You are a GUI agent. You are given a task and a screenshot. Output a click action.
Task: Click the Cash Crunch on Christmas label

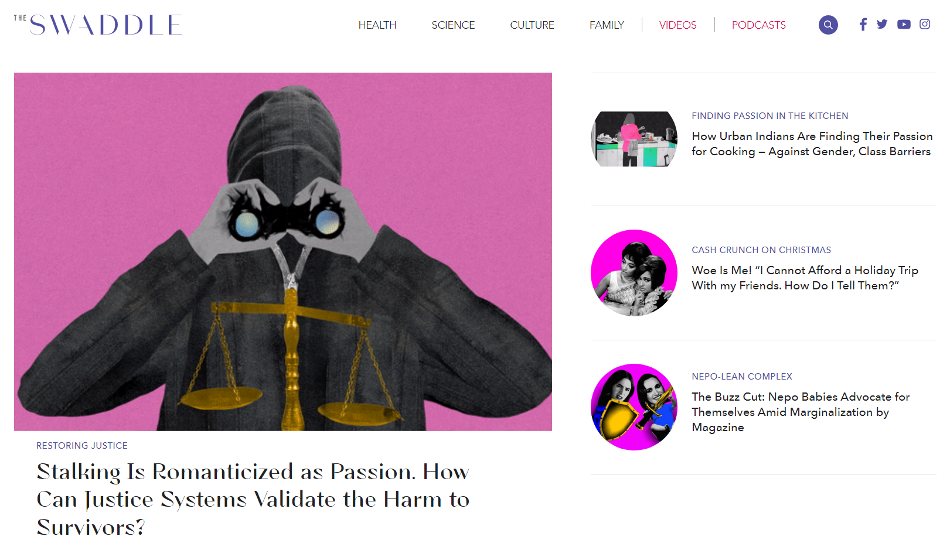pos(761,250)
